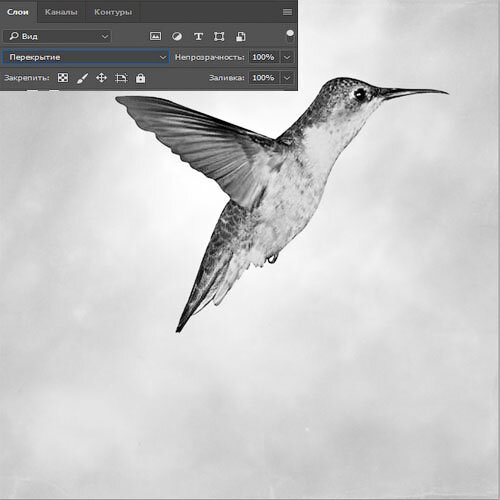Image resolution: width=500 pixels, height=500 pixels.
Task: Click the Непрозрачность 100% value field
Action: [264, 57]
